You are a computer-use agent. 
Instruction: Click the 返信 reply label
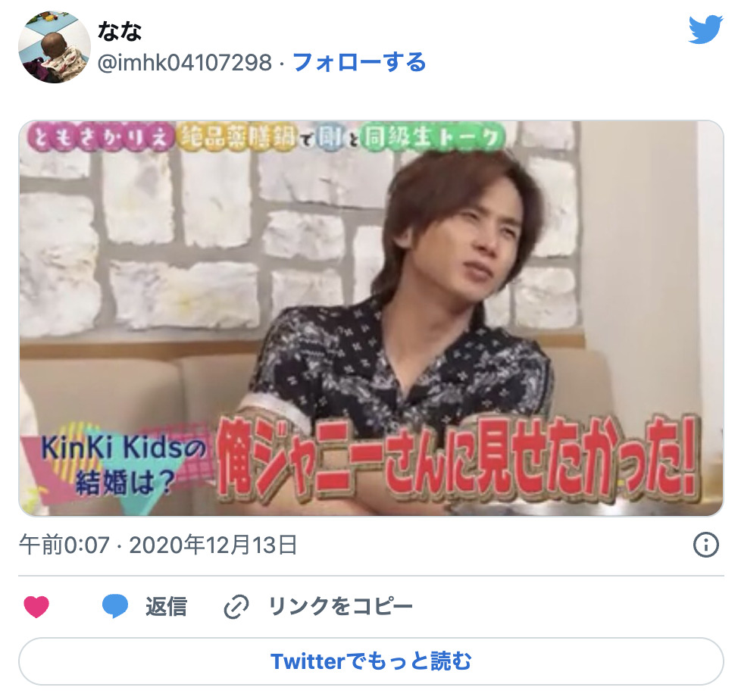point(166,606)
